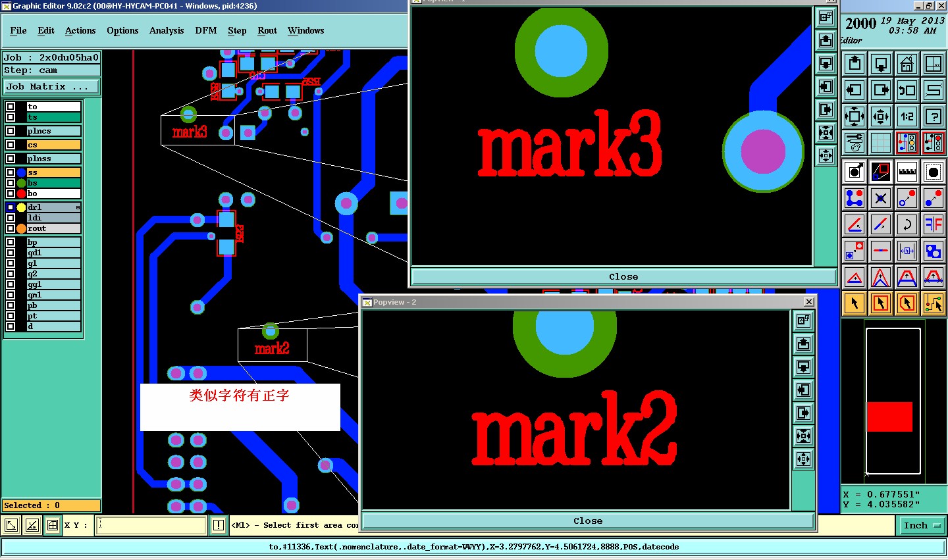Click the exclamation mark icon by XY field

(x=219, y=525)
